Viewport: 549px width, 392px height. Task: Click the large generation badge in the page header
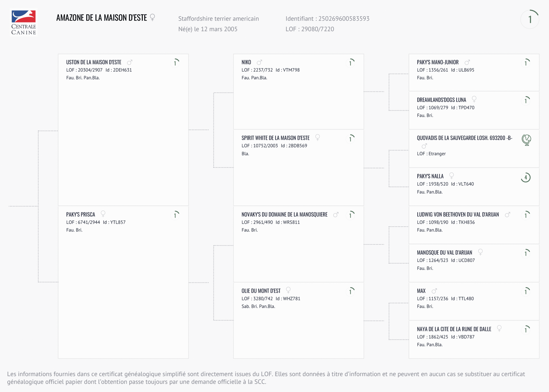(530, 19)
